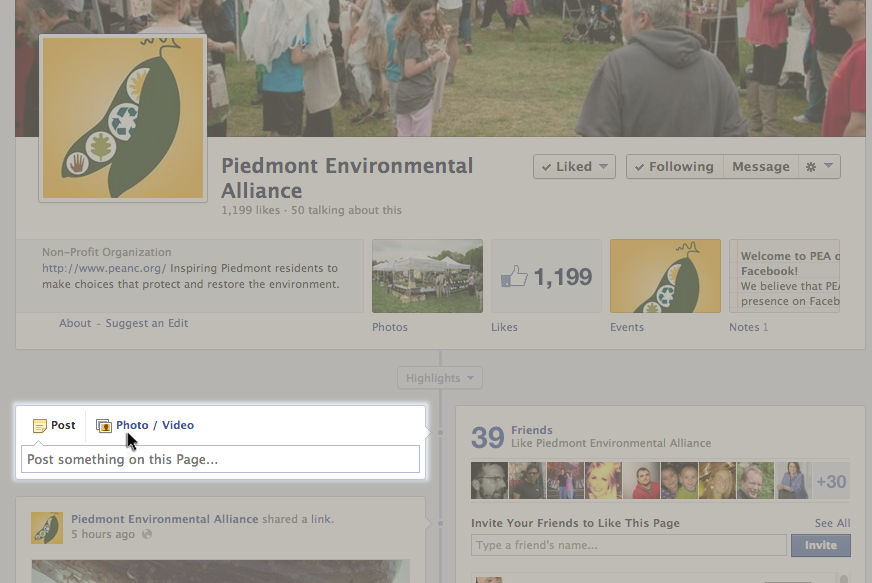This screenshot has width=872, height=583.
Task: Click the 1,199 likes count text
Action: [x=251, y=210]
